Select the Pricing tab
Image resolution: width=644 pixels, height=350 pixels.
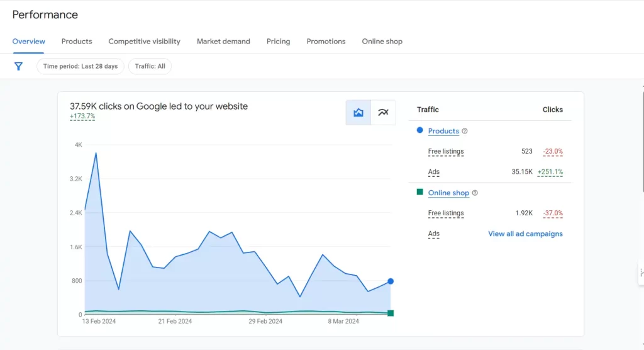[278, 42]
